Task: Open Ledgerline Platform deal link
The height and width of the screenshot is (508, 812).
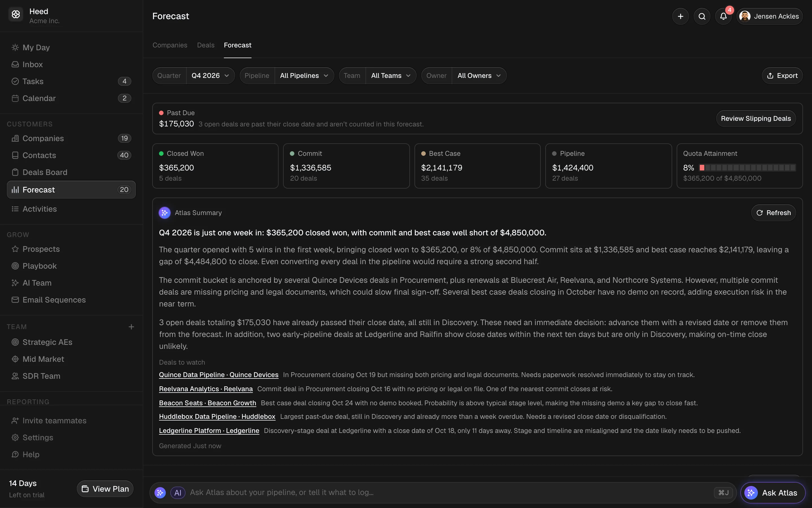Action: tap(209, 431)
